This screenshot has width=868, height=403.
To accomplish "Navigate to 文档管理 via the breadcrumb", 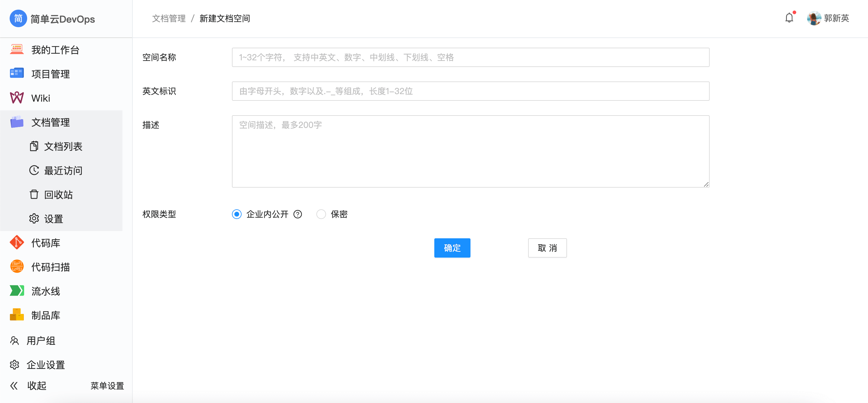I will pyautogui.click(x=169, y=18).
